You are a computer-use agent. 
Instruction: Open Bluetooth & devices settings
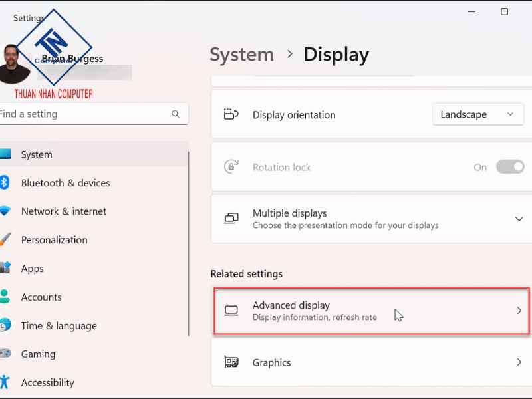click(66, 183)
